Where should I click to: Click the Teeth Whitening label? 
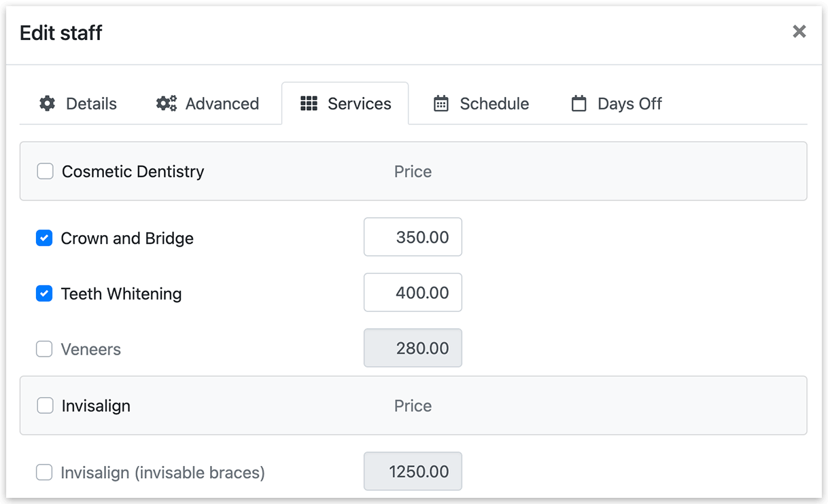pyautogui.click(x=121, y=294)
